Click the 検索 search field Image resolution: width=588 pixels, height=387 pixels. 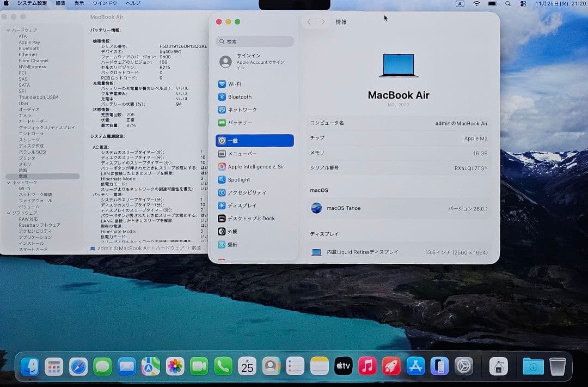(x=254, y=41)
